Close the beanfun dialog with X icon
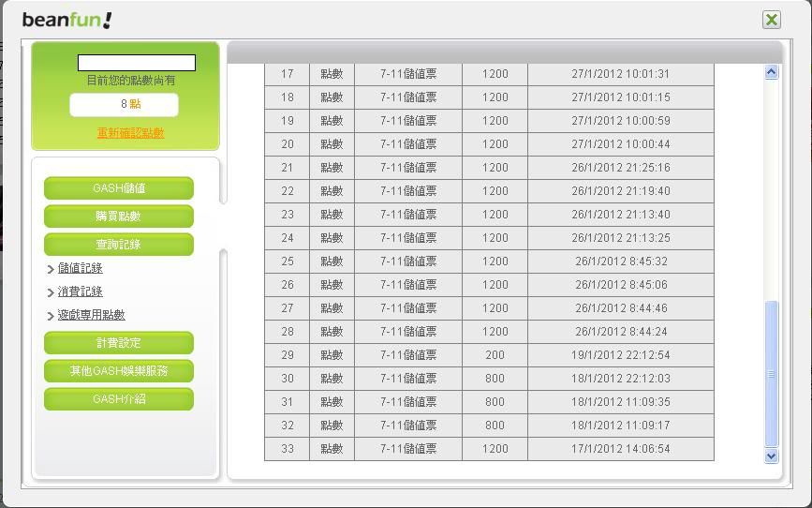 click(x=771, y=20)
